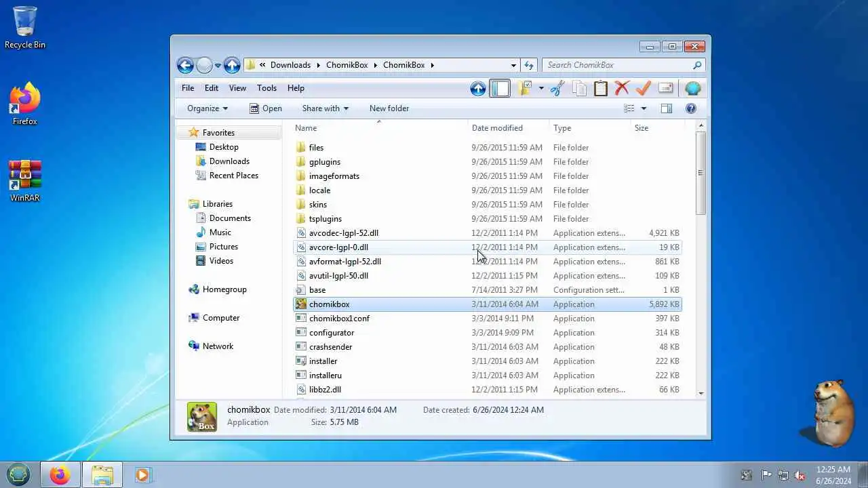Click the Start button on taskbar
This screenshot has width=868, height=488.
coord(18,474)
